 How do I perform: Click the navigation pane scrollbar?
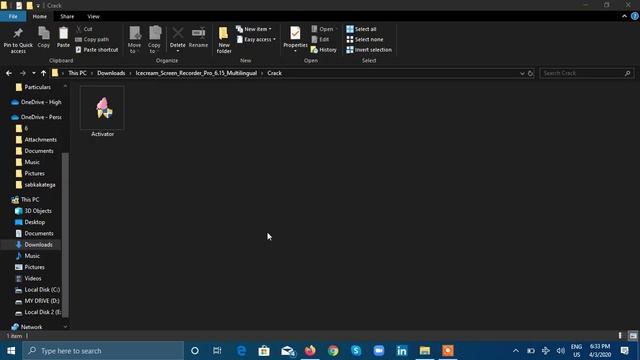[x=65, y=235]
